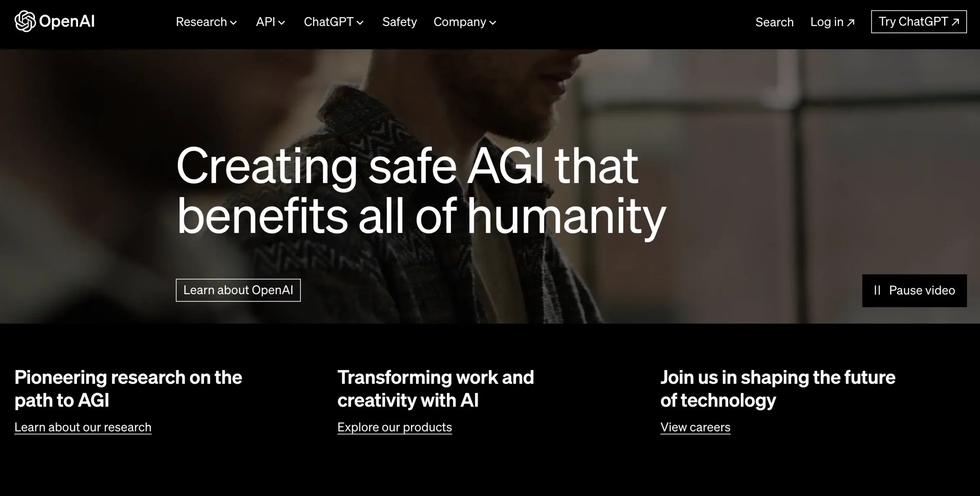The image size is (980, 496).
Task: Click the Search icon
Action: tap(774, 21)
